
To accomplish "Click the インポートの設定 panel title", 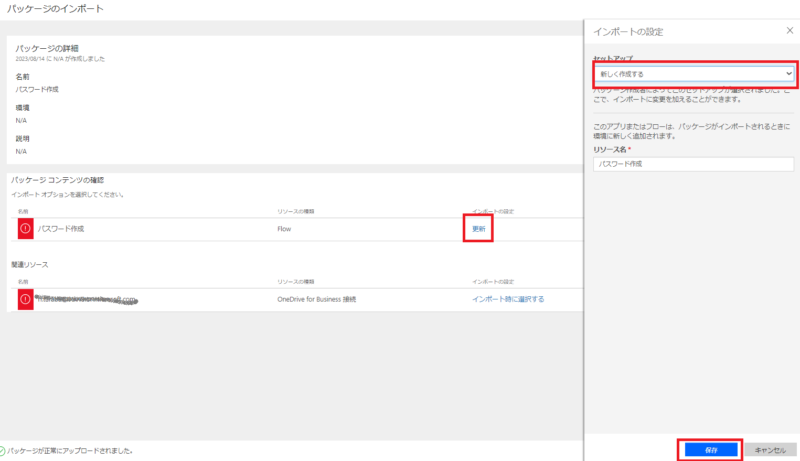I will click(x=627, y=32).
